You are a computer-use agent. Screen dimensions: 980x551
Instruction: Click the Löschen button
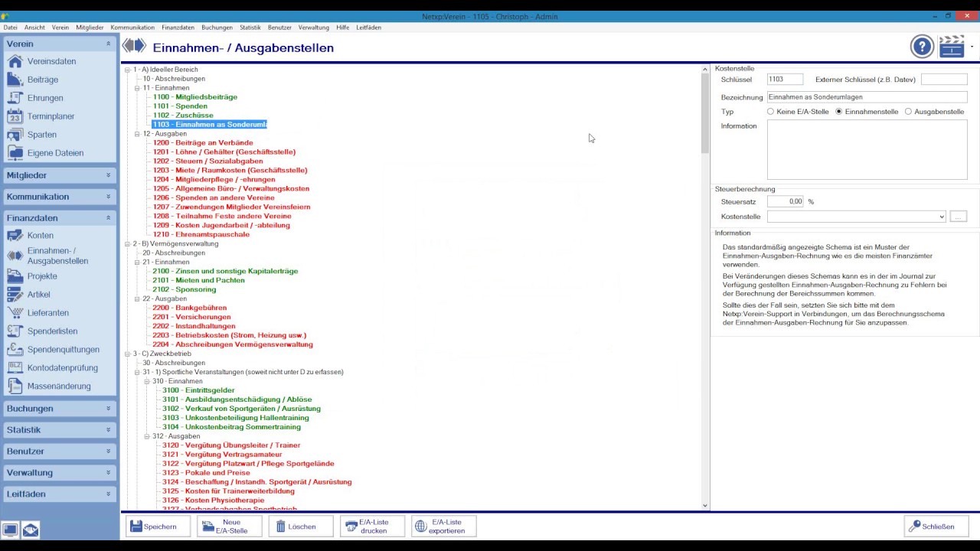301,527
